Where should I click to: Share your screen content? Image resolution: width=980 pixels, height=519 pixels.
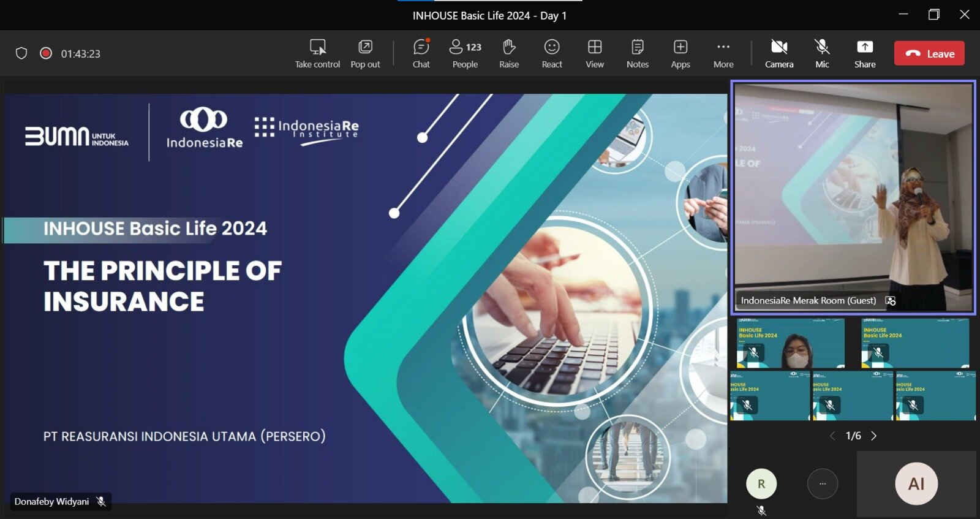coord(865,53)
